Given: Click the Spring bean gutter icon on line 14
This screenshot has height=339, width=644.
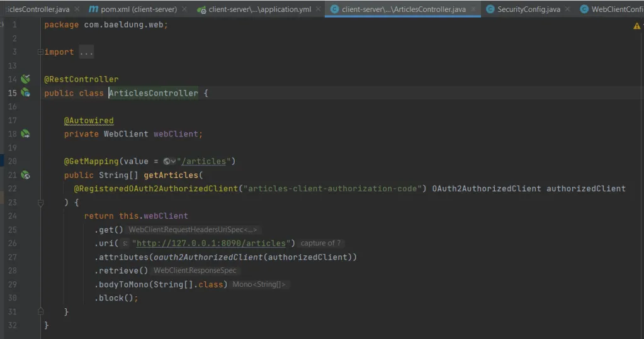Looking at the screenshot, I should click(x=25, y=79).
